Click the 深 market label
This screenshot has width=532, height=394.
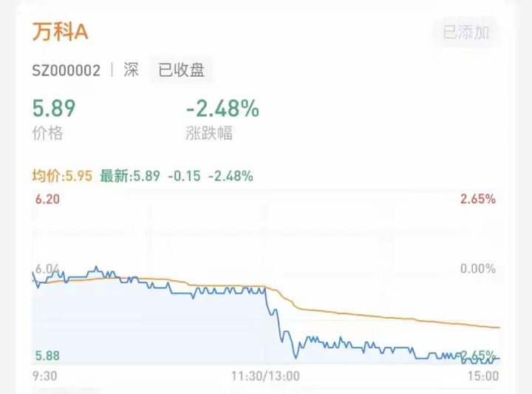(131, 71)
